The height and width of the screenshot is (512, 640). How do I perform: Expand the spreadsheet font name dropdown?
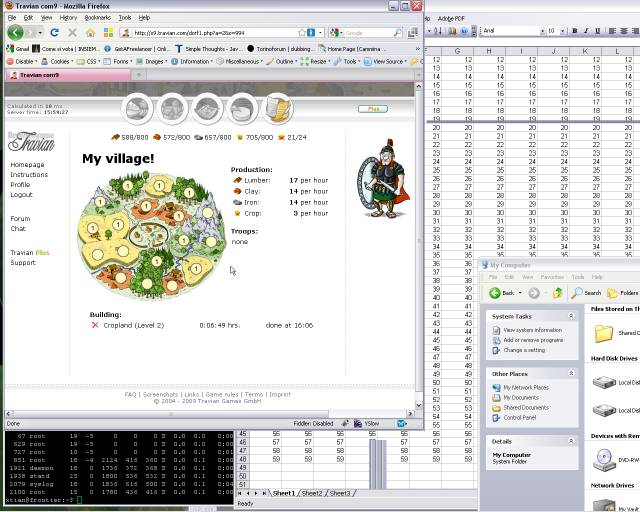click(542, 31)
